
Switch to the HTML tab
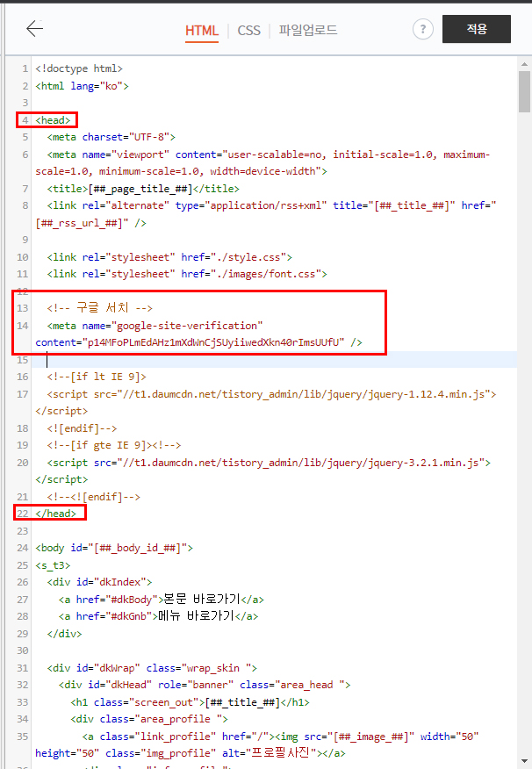coord(202,31)
